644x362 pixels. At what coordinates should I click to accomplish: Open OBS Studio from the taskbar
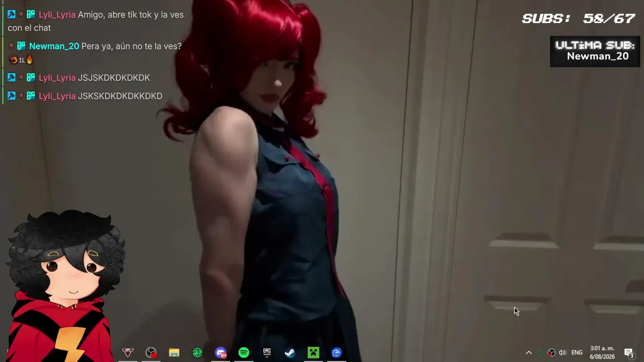click(151, 353)
